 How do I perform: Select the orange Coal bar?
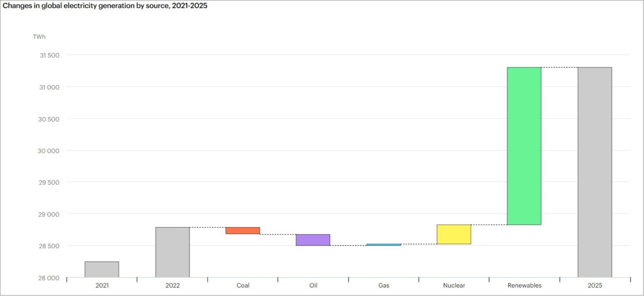(x=242, y=231)
